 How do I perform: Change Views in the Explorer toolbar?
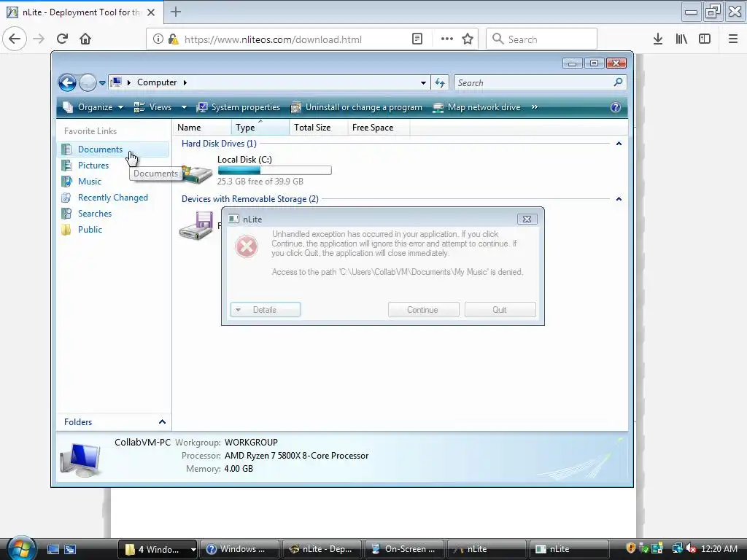pyautogui.click(x=152, y=107)
